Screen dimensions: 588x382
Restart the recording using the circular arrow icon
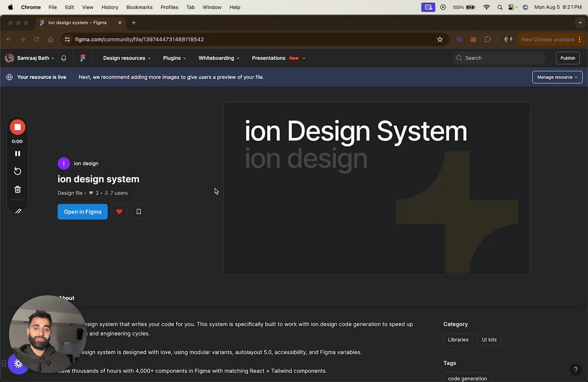coord(17,171)
